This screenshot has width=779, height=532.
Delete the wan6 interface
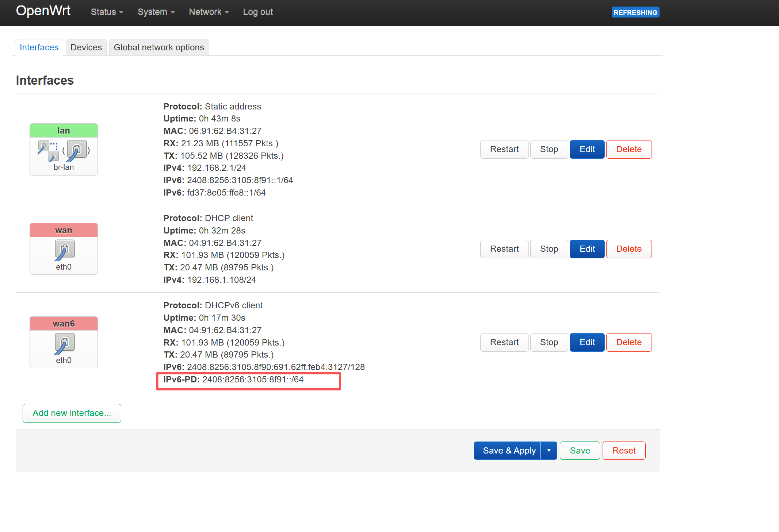pos(629,342)
